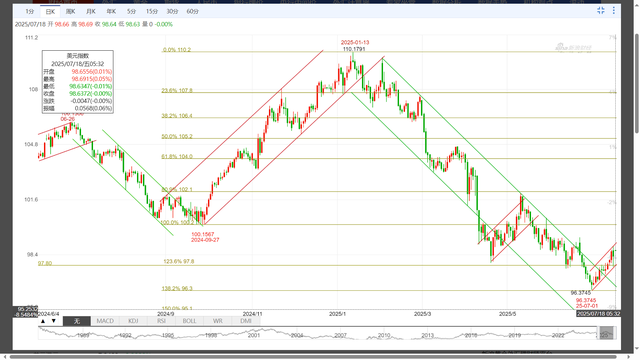The width and height of the screenshot is (640, 360).
Task: Click the range handle on overview timeline
Action: 607,333
